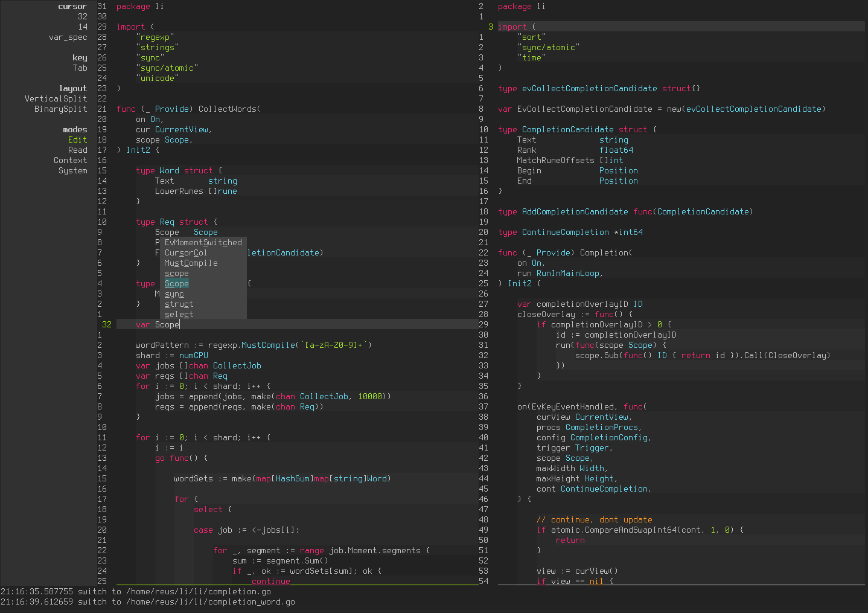Click continue keyword at left pane bottom
Image resolution: width=868 pixels, height=613 pixels.
(270, 581)
